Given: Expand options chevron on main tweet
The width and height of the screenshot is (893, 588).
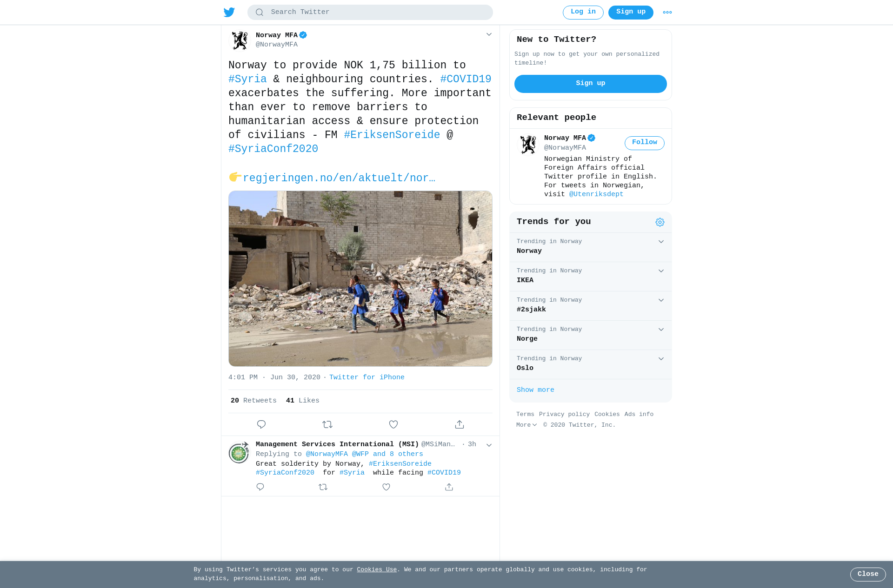Looking at the screenshot, I should (489, 34).
